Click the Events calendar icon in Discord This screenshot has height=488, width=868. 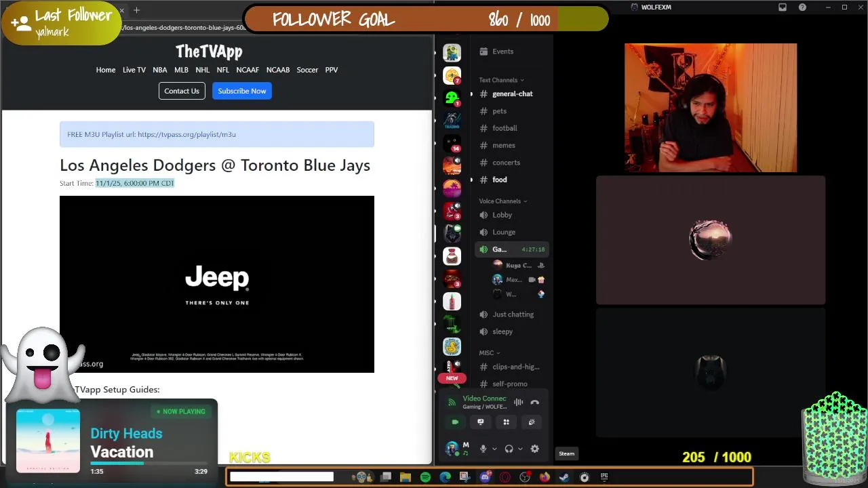[x=484, y=52]
